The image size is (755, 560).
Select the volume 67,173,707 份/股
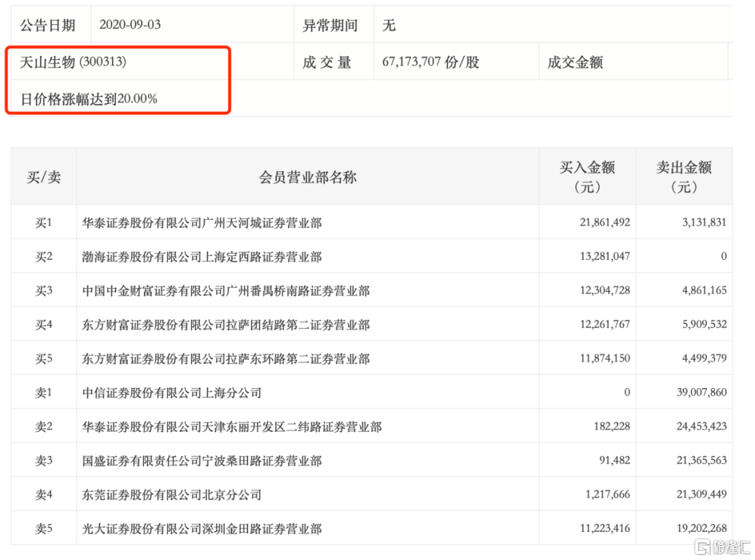(431, 62)
